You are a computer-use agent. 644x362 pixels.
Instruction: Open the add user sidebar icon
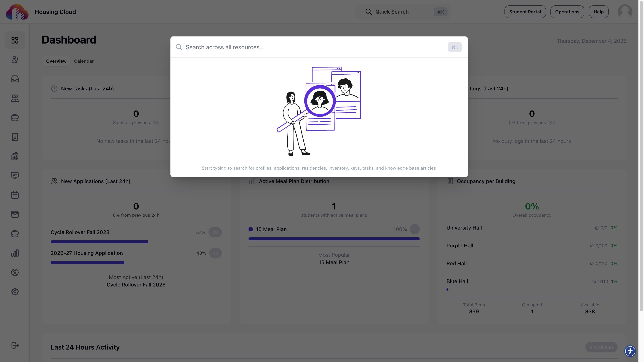[x=15, y=60]
